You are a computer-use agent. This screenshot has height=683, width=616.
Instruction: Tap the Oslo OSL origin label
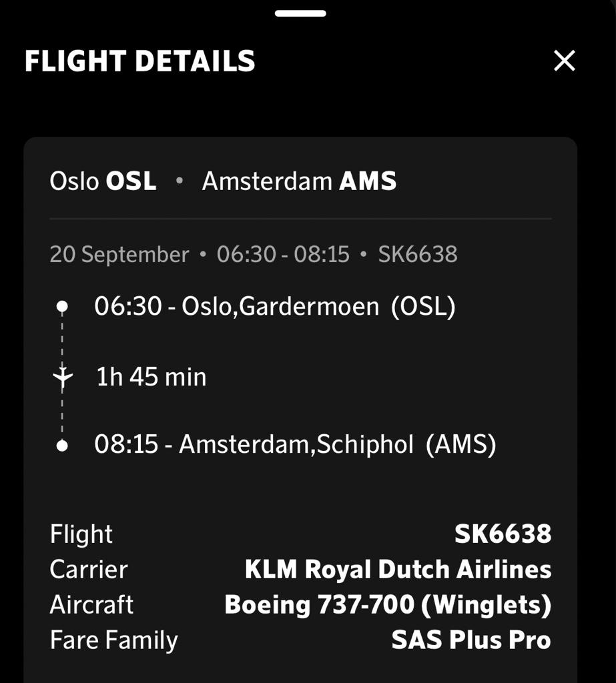tap(103, 181)
